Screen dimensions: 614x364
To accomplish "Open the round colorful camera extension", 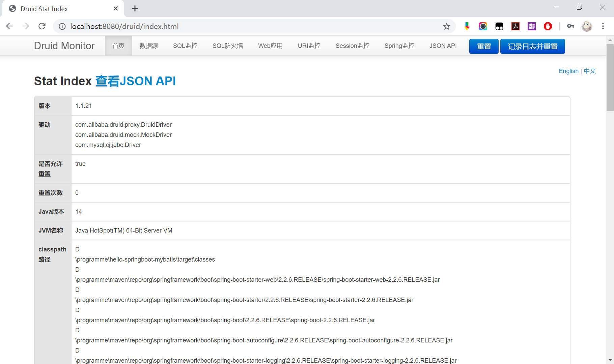I will coord(483,26).
